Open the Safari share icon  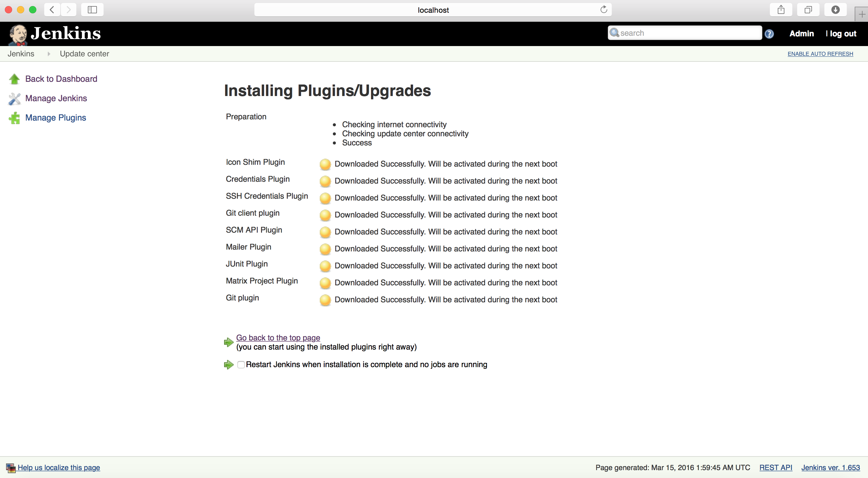781,10
